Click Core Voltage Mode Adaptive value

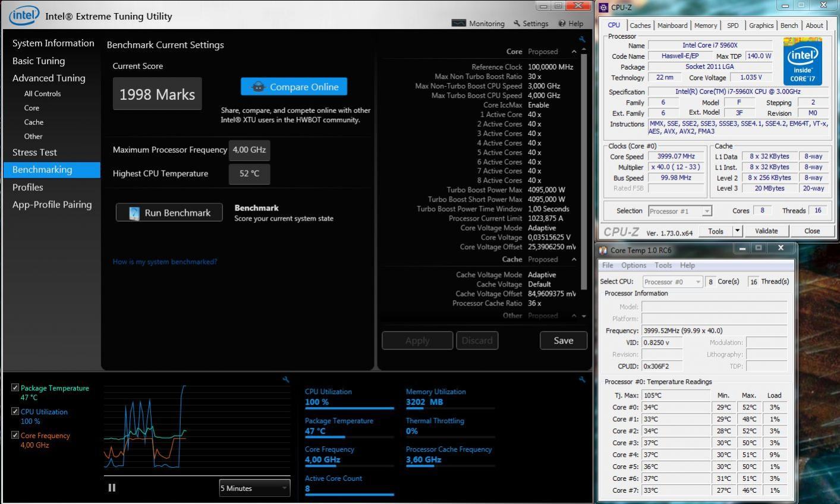(x=542, y=228)
